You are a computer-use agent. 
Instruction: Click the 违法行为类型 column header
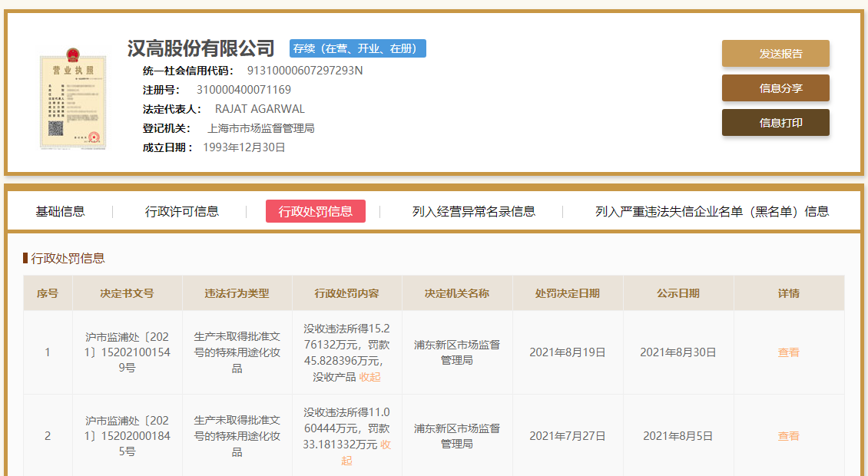237,293
